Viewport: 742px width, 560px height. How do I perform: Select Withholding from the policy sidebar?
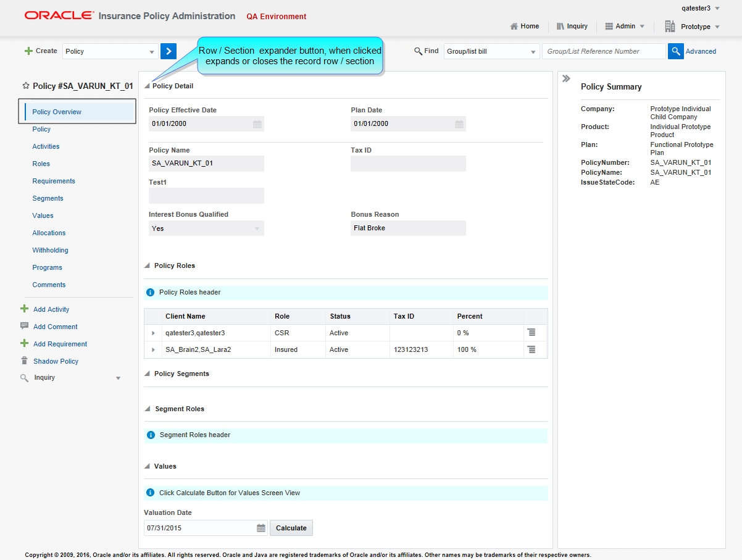coord(49,250)
